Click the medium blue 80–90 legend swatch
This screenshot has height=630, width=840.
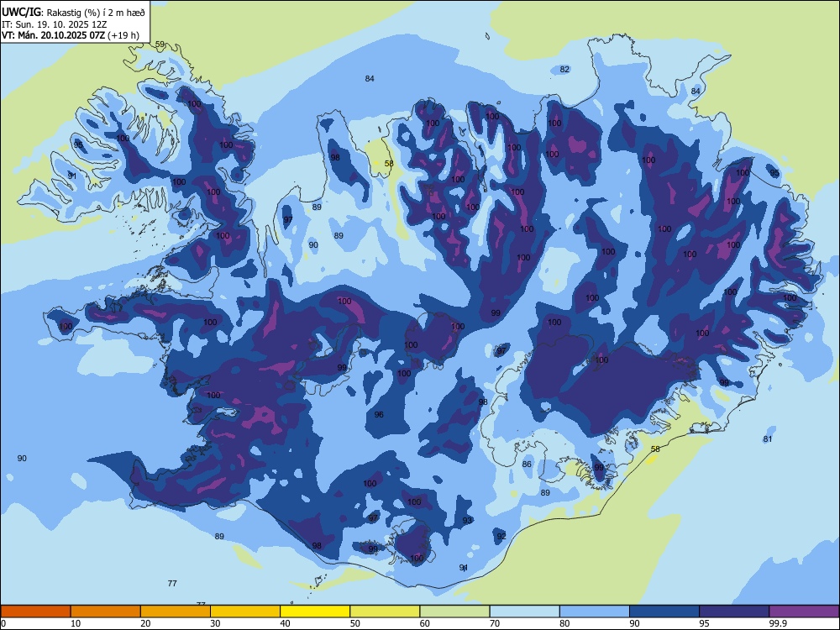pyautogui.click(x=595, y=612)
